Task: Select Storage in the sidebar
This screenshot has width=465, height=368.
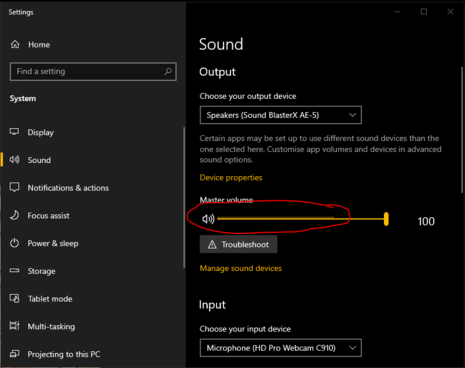Action: (x=41, y=271)
